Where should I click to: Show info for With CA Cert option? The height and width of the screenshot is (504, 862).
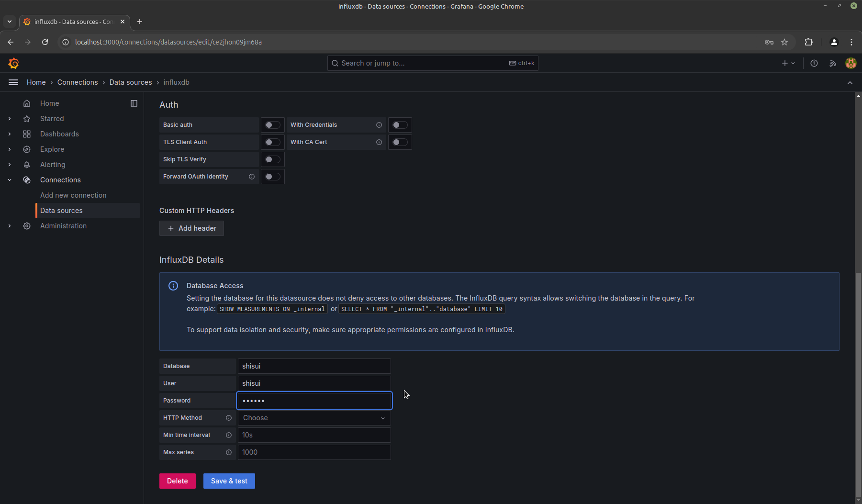(x=379, y=142)
